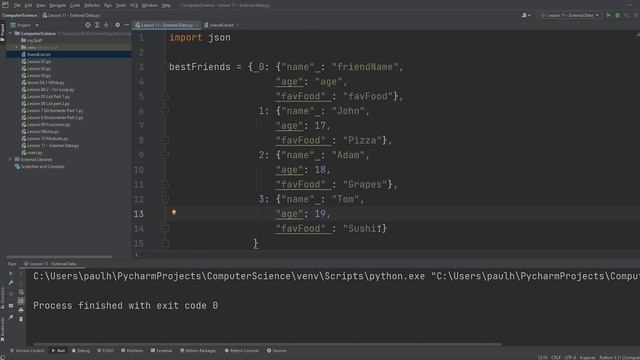Click ComputerScience breadcrumb in navigation bar
The width and height of the screenshot is (640, 360).
19,15
